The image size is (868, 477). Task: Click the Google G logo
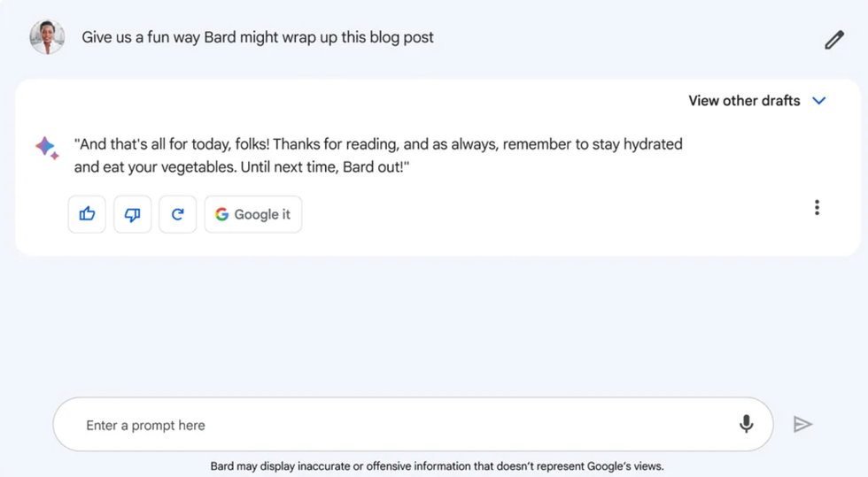(222, 214)
